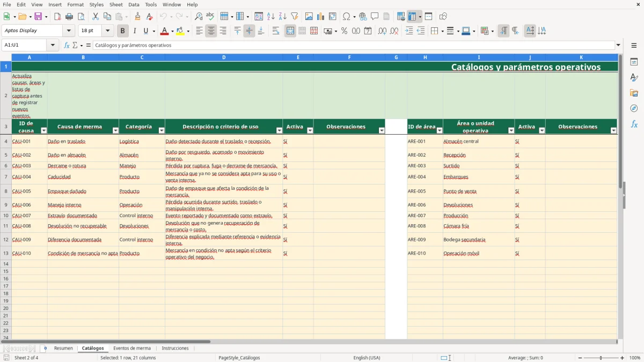Open the background color dropdown arrow

(188, 31)
